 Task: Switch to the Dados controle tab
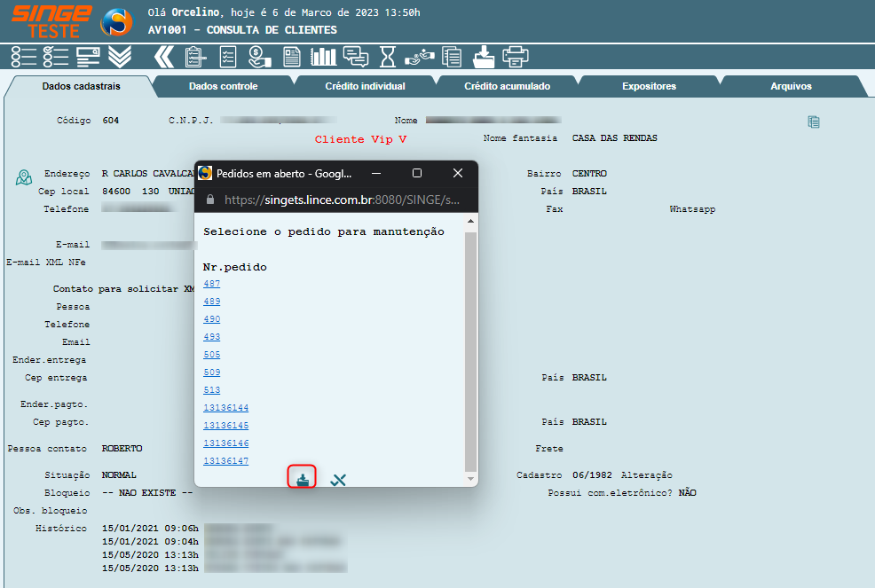[x=223, y=86]
